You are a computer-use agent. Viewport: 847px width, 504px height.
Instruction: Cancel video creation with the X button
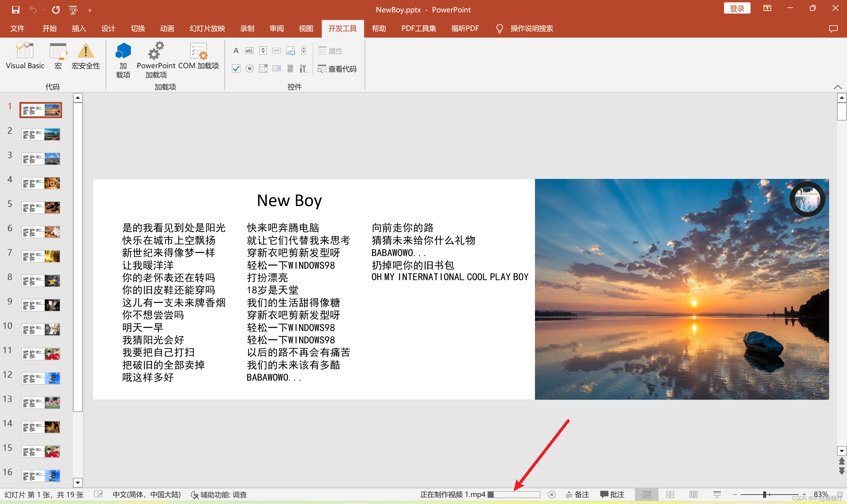click(x=552, y=495)
